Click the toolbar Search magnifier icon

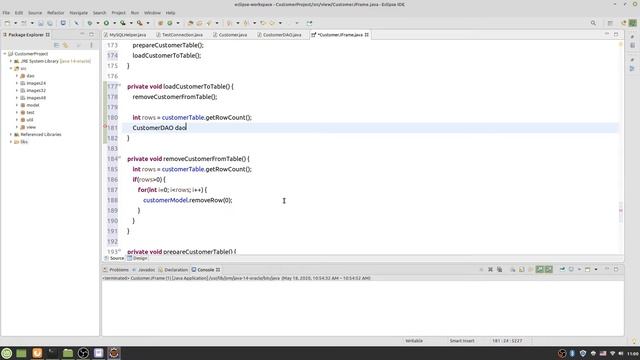point(593,23)
